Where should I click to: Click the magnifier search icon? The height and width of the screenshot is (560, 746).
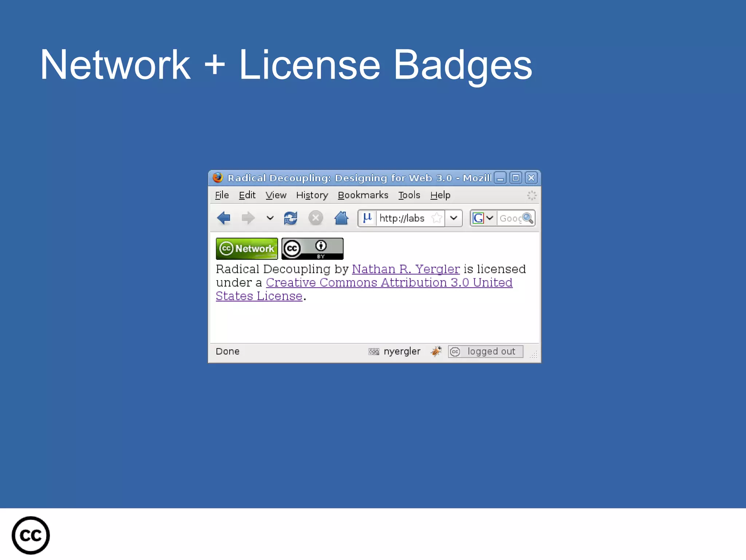coord(527,218)
